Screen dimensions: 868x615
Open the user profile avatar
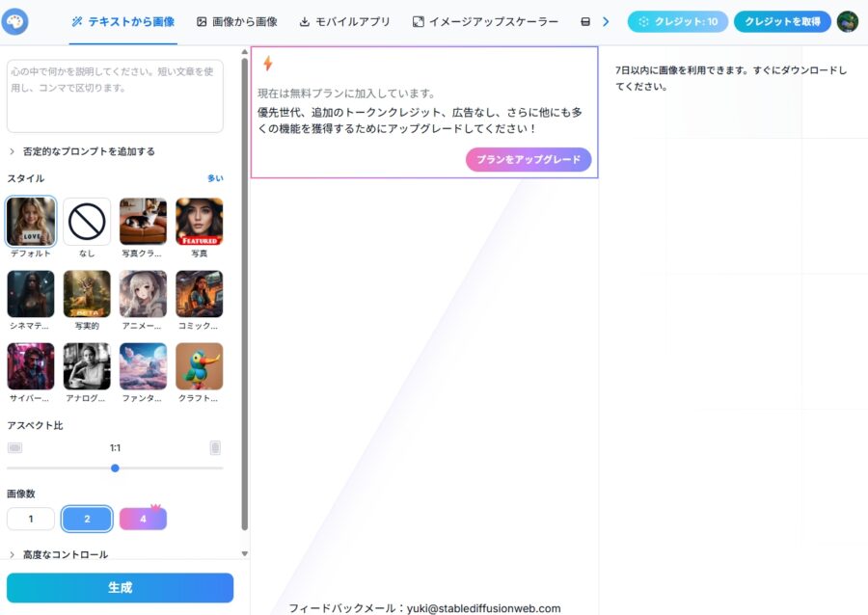pos(848,21)
